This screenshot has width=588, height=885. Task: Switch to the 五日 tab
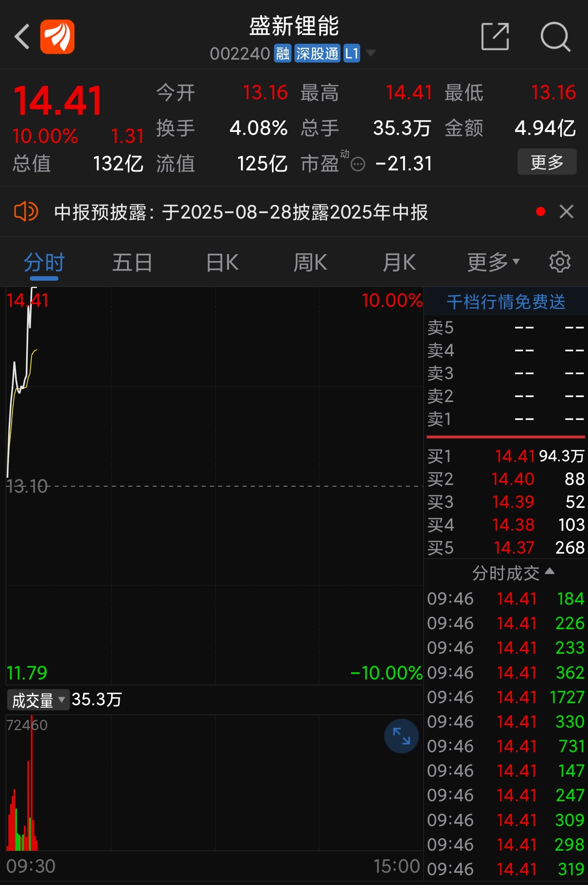coord(132,262)
